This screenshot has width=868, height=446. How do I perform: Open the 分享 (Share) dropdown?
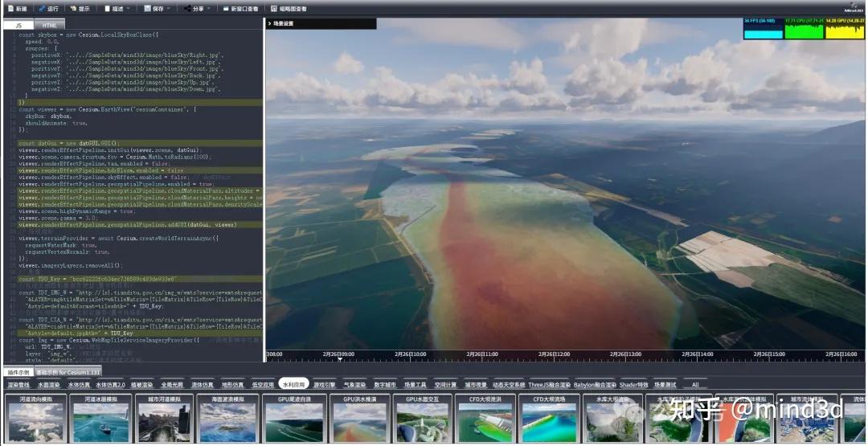198,8
